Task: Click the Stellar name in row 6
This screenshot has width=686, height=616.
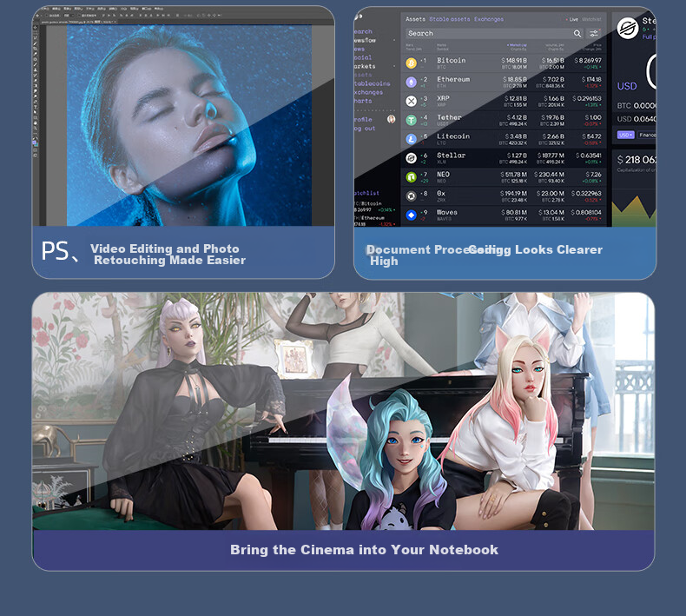Action: [451, 156]
